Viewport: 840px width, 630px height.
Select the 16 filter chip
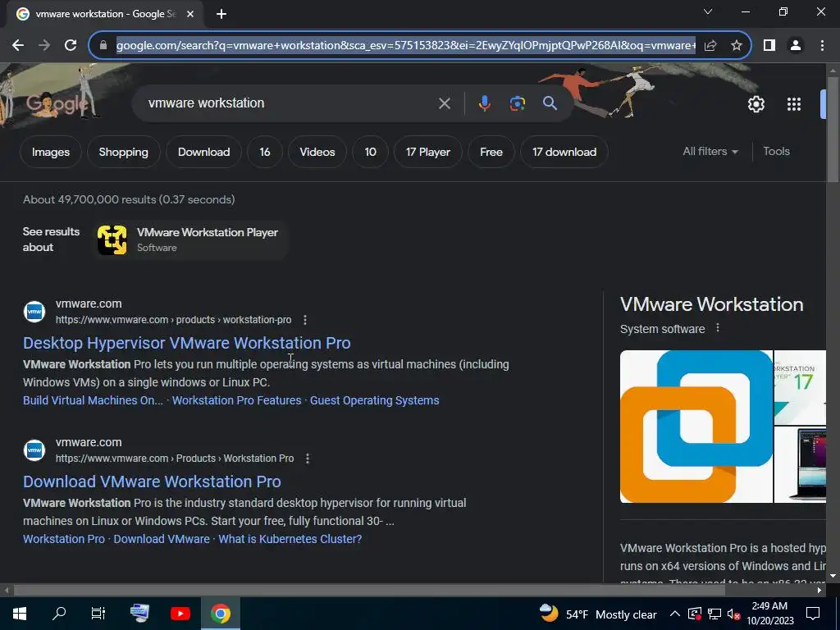point(265,152)
